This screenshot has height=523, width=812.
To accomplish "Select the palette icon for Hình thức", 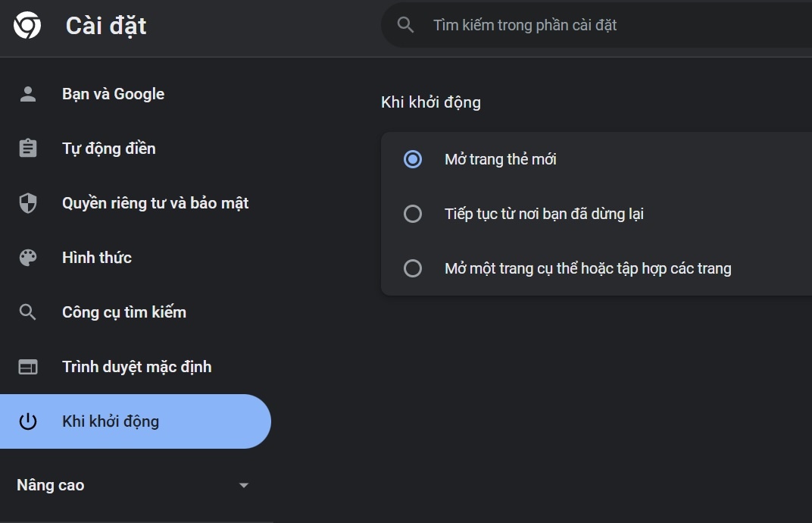I will click(x=28, y=258).
